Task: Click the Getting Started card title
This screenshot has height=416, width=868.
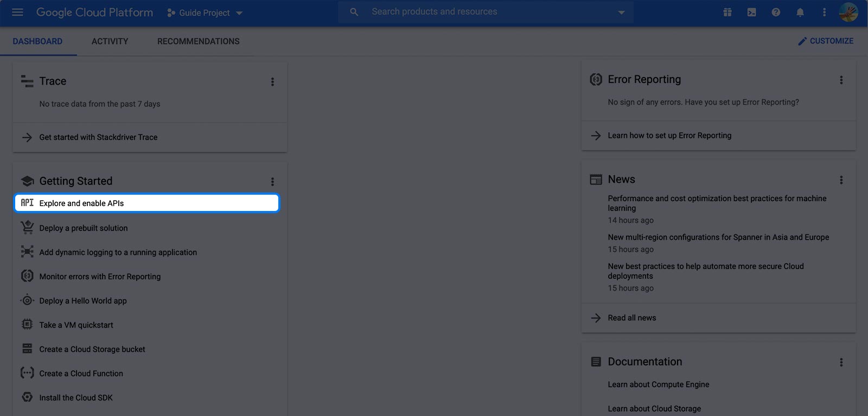Action: coord(76,181)
